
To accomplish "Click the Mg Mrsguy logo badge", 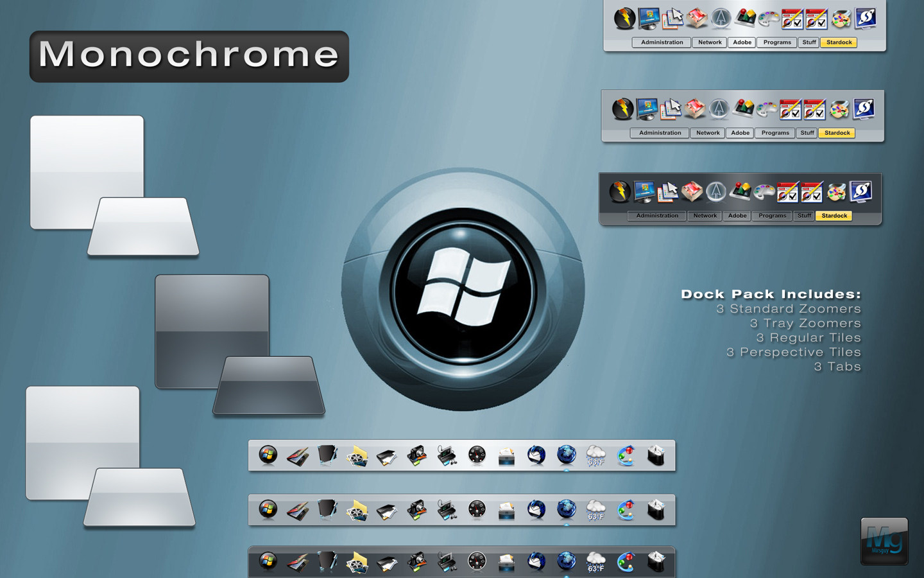I will pyautogui.click(x=884, y=541).
